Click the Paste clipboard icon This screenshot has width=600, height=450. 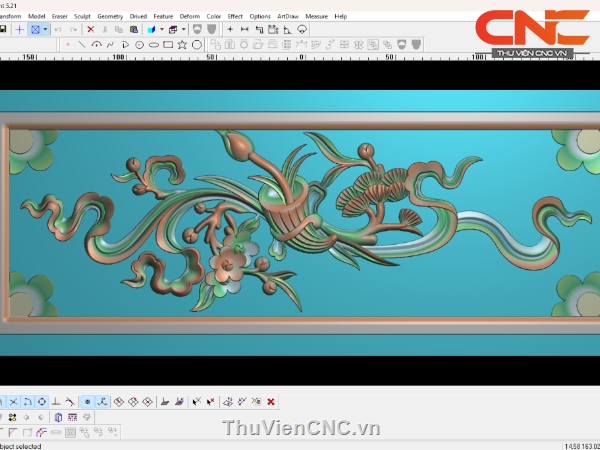(133, 30)
